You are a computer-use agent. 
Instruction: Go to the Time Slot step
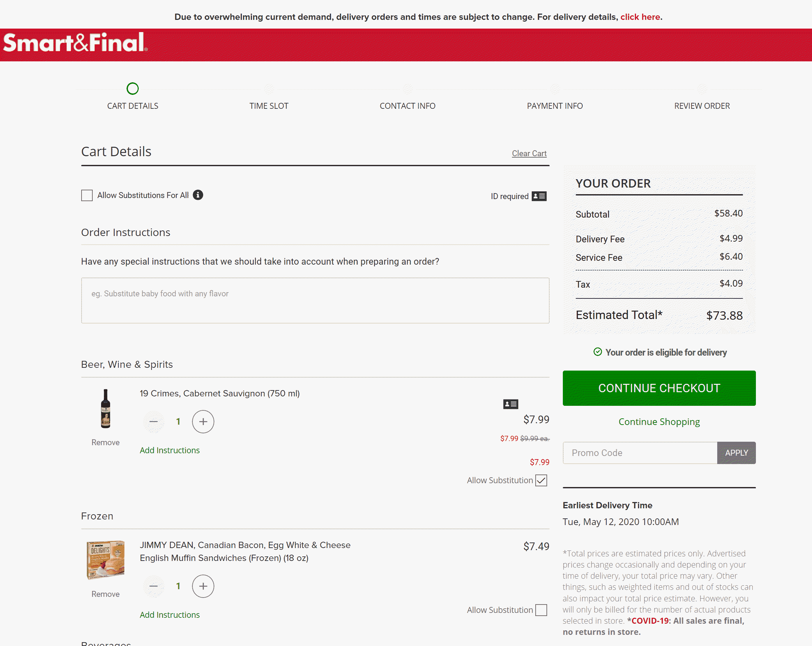point(269,106)
